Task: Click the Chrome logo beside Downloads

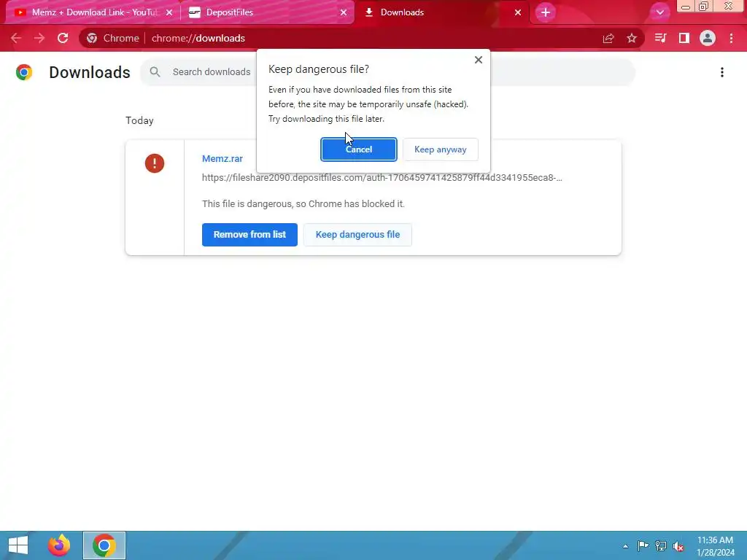Action: [24, 72]
